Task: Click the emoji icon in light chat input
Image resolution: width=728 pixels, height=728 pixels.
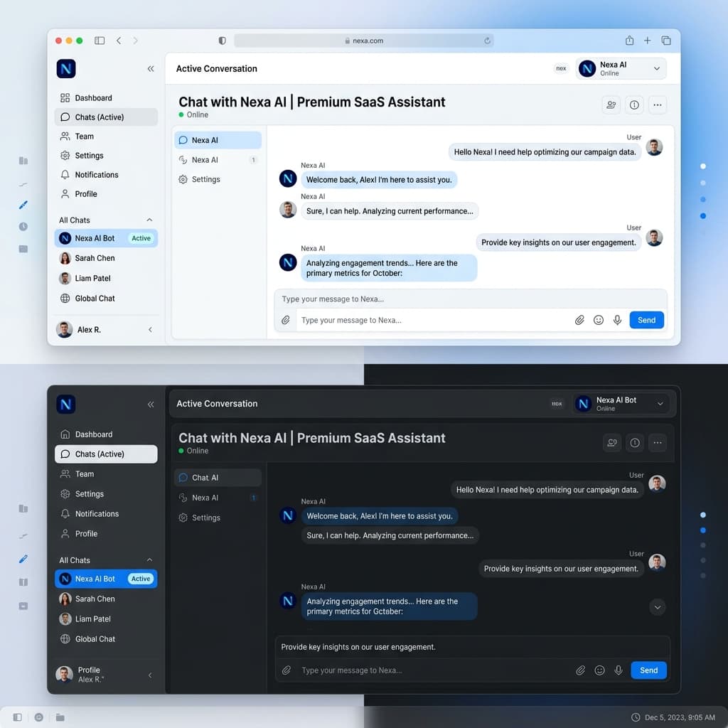Action: (599, 320)
